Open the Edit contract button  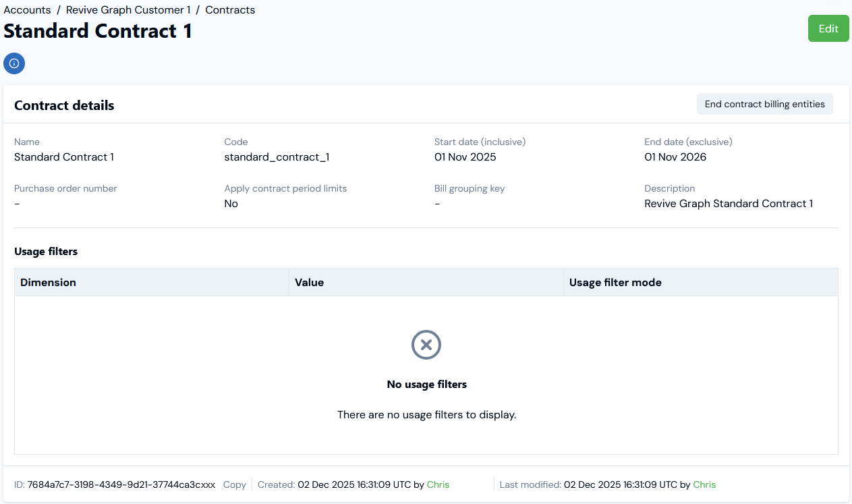pos(828,28)
